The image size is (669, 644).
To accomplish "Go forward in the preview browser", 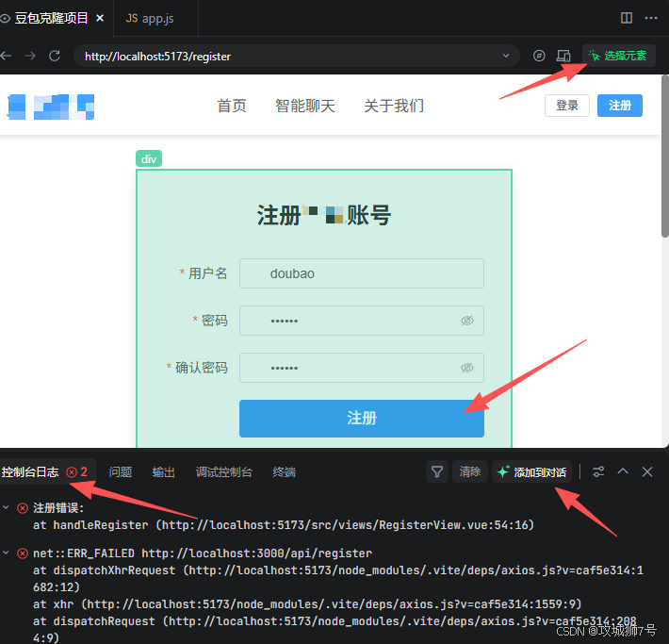I will pyautogui.click(x=30, y=56).
